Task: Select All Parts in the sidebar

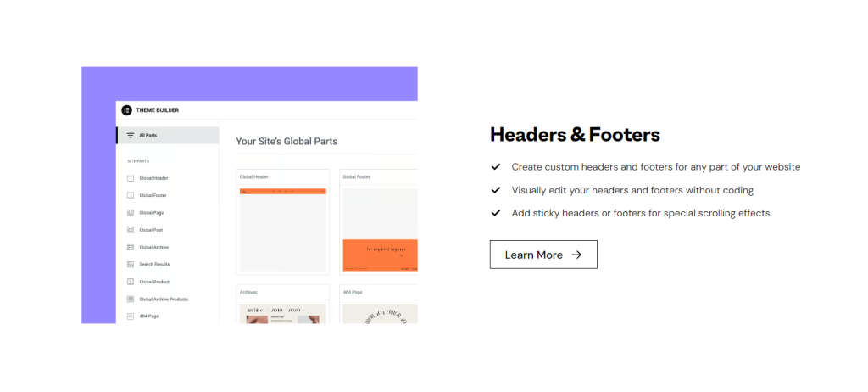Action: tap(148, 136)
